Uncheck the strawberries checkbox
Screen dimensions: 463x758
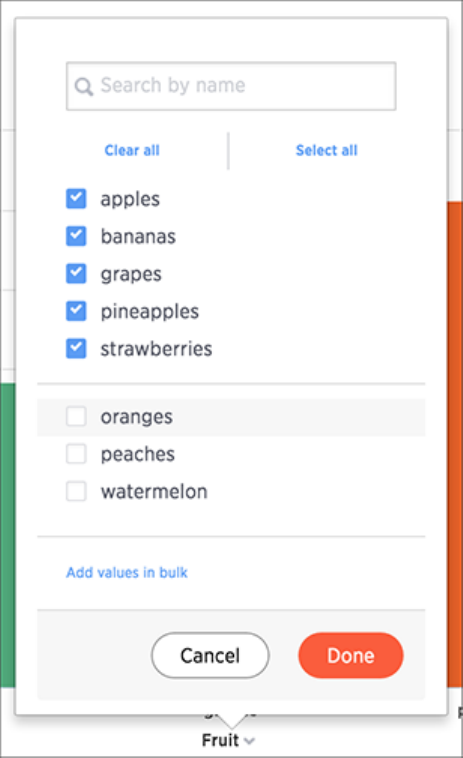coord(76,349)
